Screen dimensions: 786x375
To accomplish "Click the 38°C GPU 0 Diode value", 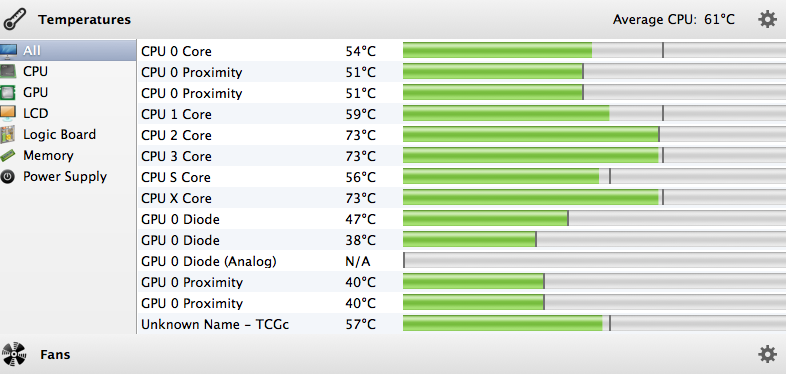I will coord(360,241).
